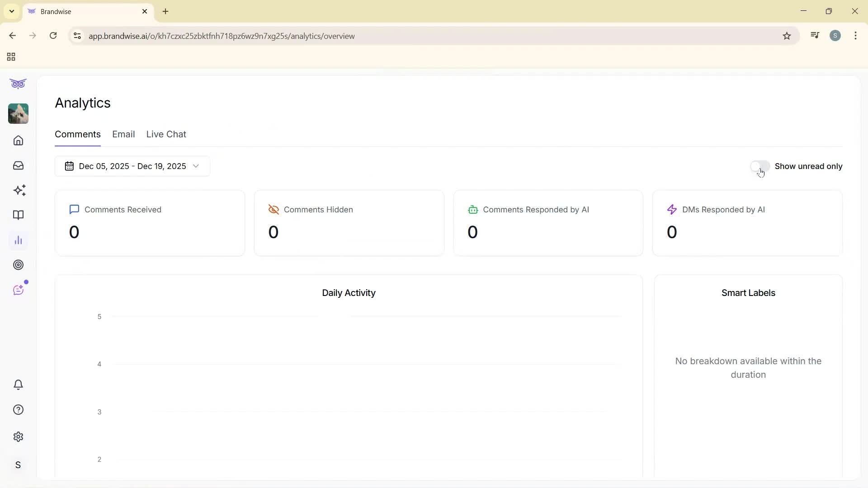Open the Brandwise owl logo menu
Screen dimensions: 868x488
(18, 84)
